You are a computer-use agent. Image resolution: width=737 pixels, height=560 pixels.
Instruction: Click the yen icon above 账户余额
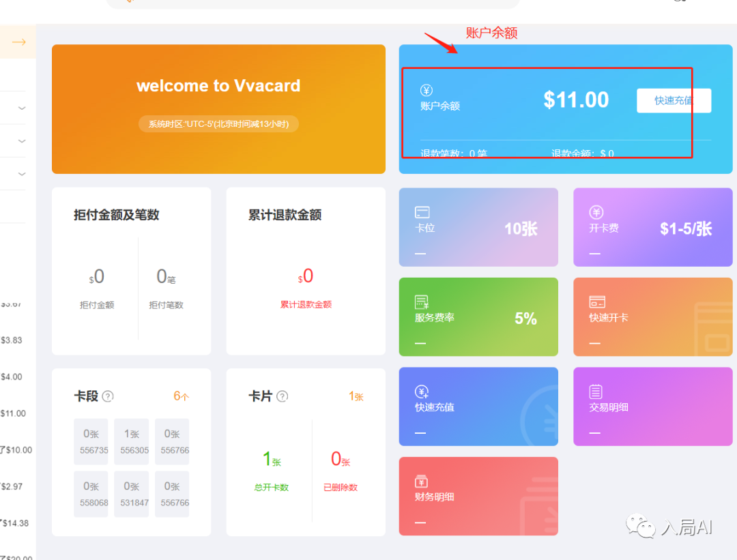click(x=427, y=91)
